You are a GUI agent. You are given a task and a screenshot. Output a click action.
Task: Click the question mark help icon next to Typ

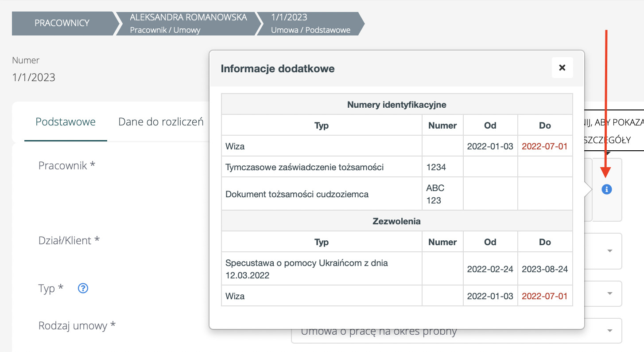point(83,288)
